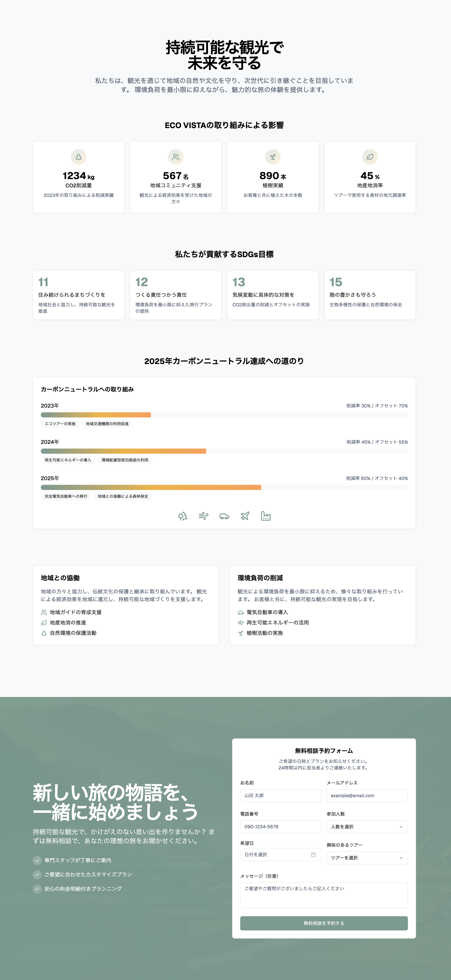Click the wind icon beside 再生可能エネルギーの活用
Image resolution: width=451 pixels, height=980 pixels.
click(x=241, y=622)
